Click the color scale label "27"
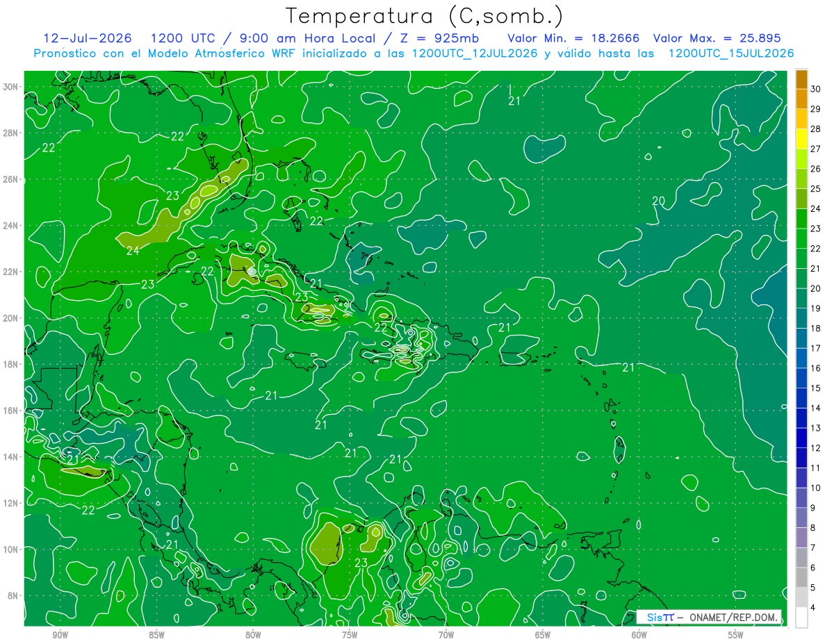This screenshot has width=834, height=644. 816,149
